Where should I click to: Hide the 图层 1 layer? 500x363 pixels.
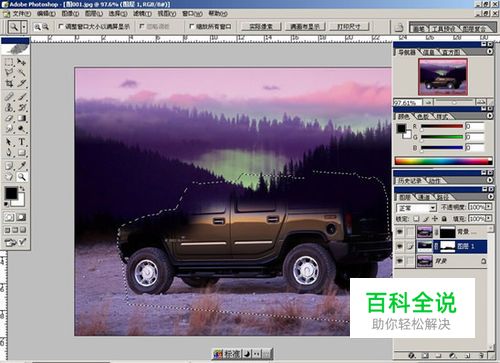pos(399,246)
